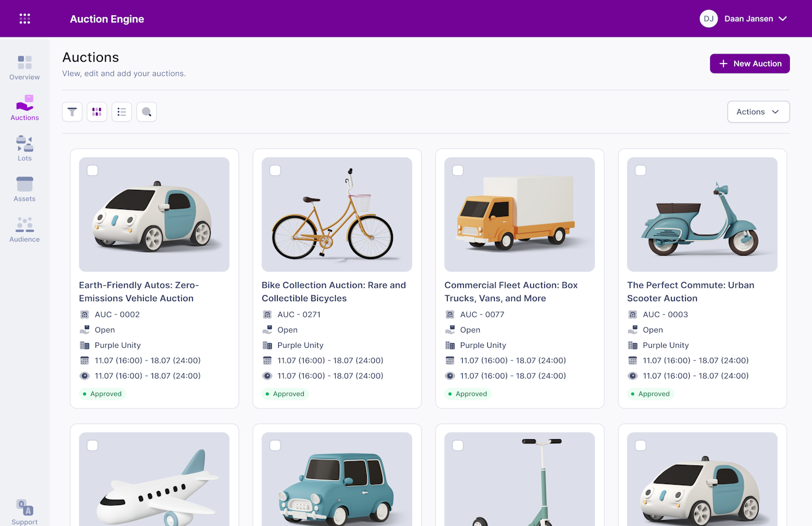
Task: Click Purple Unity on Commercial Fleet card
Action: (483, 345)
